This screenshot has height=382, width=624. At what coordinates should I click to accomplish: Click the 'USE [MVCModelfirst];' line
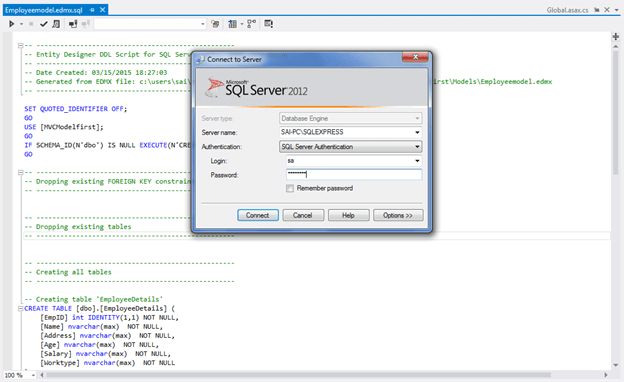point(64,127)
